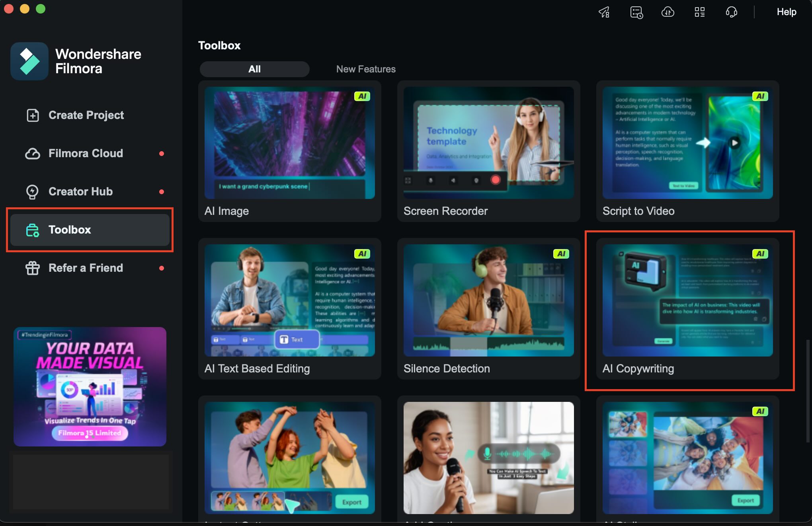Select the All filter tab

coord(254,69)
